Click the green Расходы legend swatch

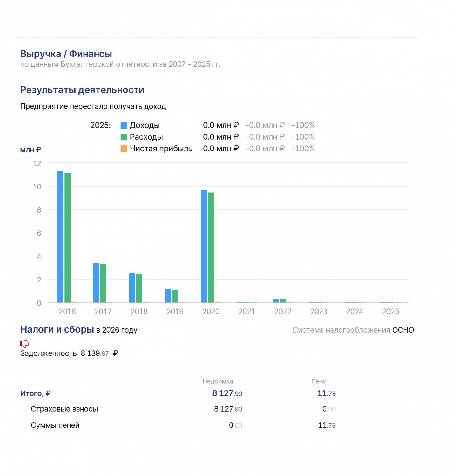coord(124,137)
